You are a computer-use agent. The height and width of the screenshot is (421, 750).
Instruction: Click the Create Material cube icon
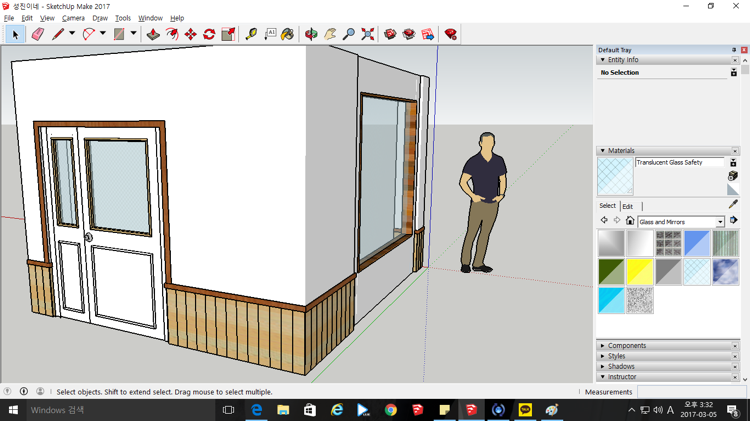pyautogui.click(x=733, y=176)
